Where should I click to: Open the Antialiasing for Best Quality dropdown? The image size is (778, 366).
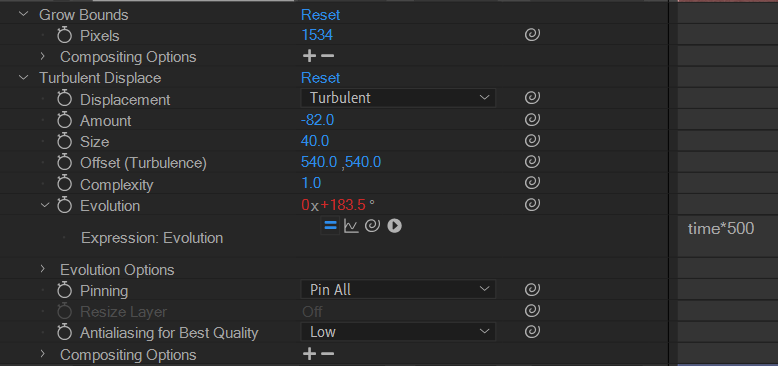tap(398, 332)
